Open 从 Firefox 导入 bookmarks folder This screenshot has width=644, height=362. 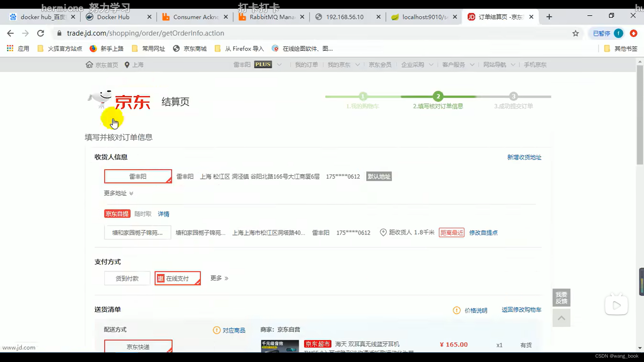239,49
